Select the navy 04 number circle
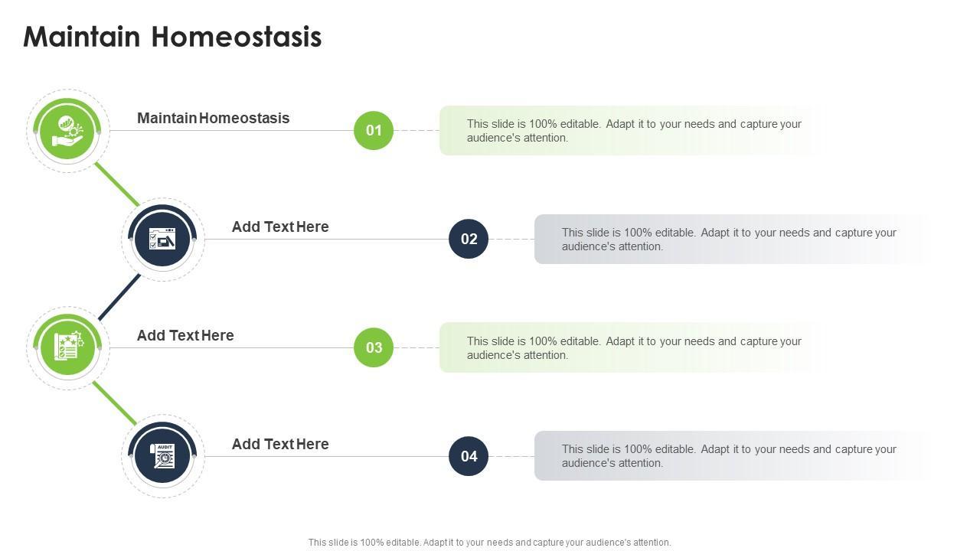The width and height of the screenshot is (980, 551). (469, 456)
